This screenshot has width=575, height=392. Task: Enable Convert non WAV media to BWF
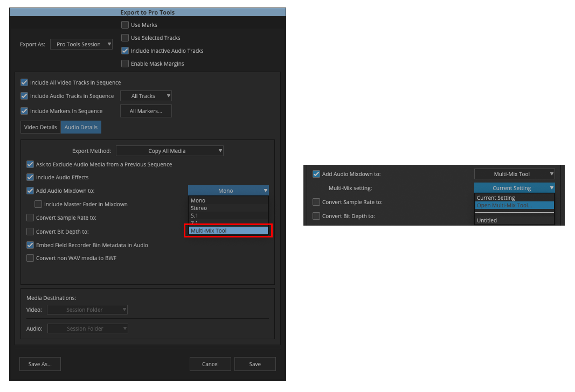(x=30, y=258)
